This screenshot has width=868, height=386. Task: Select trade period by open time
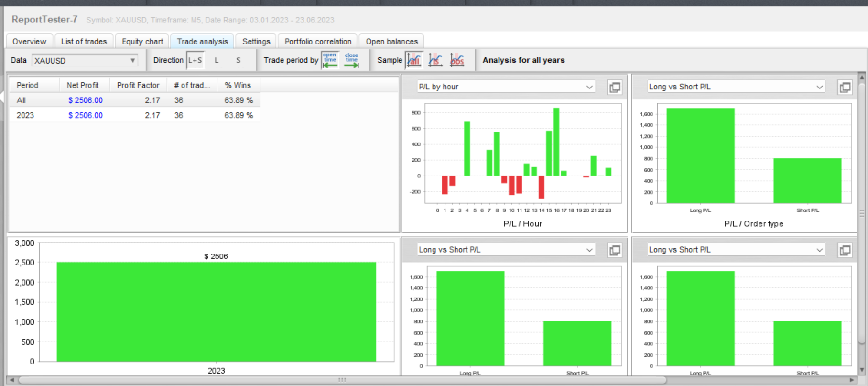(x=330, y=60)
